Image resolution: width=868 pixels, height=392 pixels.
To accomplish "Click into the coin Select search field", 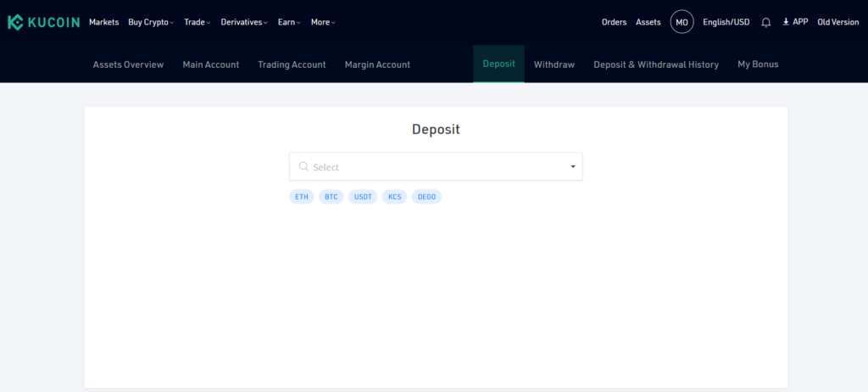I will pyautogui.click(x=436, y=166).
